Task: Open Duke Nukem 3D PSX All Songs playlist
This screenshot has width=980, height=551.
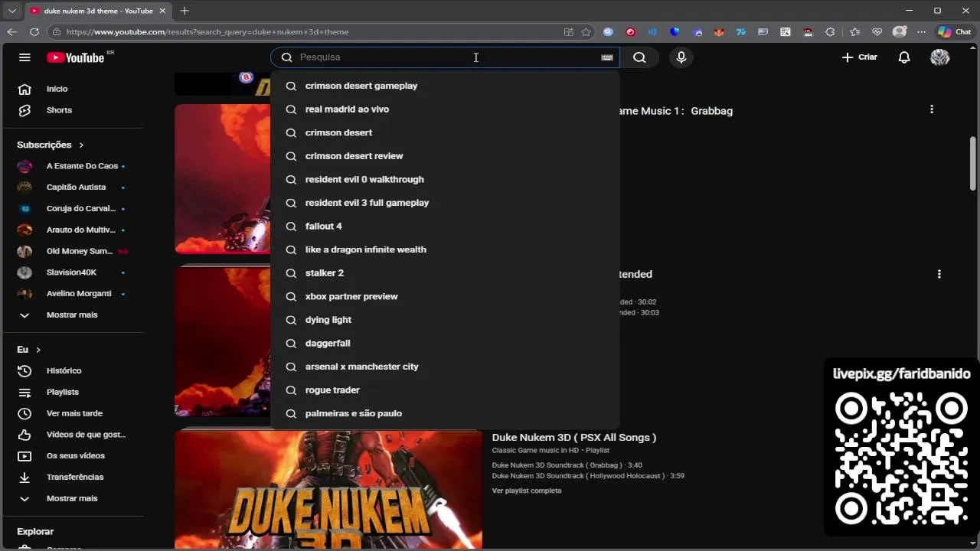Action: (x=573, y=438)
